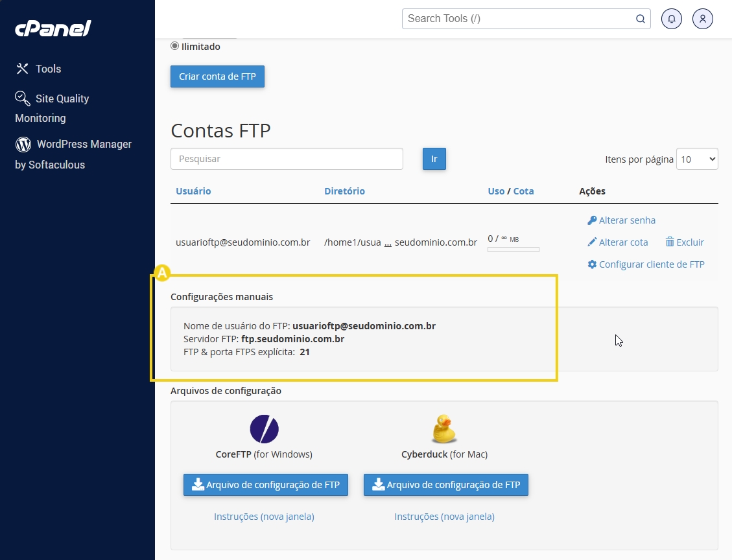Image resolution: width=732 pixels, height=560 pixels.
Task: Click Alterar senha link
Action: [627, 220]
